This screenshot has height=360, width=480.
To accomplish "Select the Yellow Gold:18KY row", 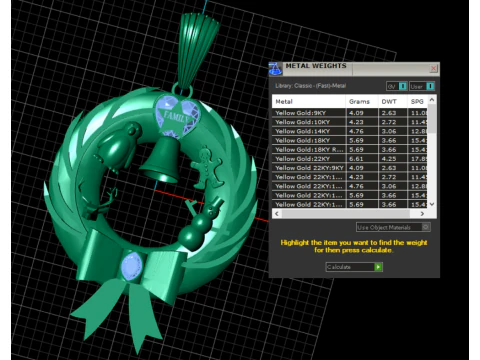I will (x=349, y=140).
